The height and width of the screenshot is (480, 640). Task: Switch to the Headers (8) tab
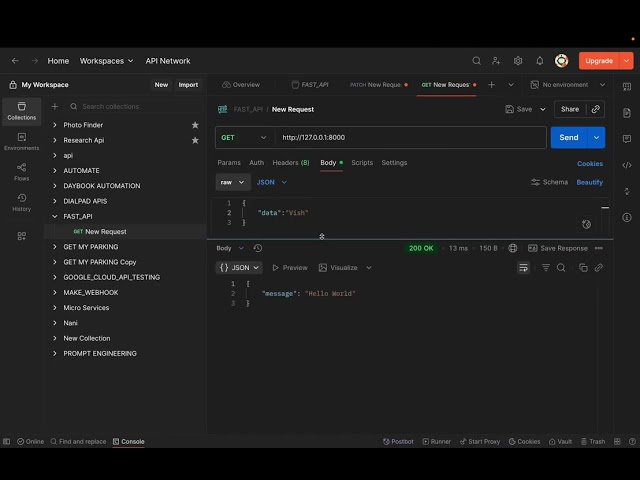291,163
